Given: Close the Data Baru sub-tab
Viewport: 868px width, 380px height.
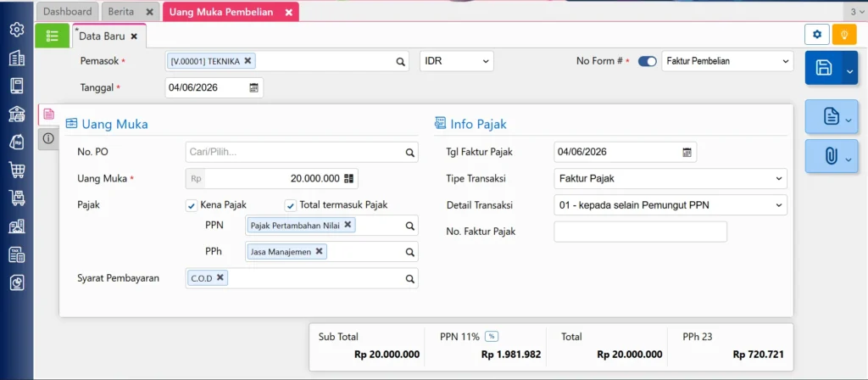Looking at the screenshot, I should click(133, 36).
